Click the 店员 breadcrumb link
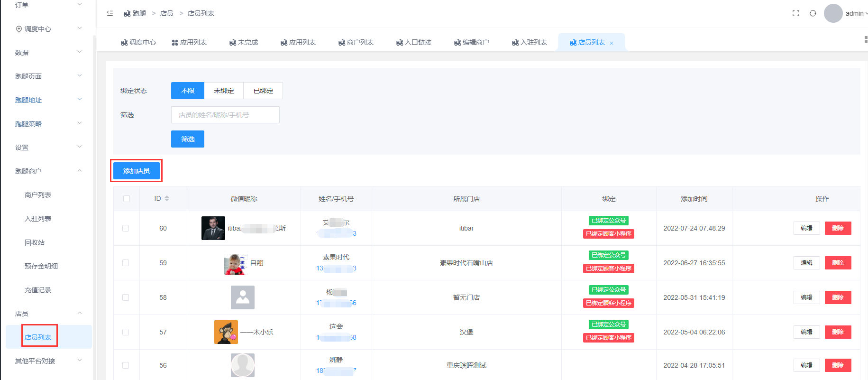Image resolution: width=868 pixels, height=380 pixels. tap(167, 13)
